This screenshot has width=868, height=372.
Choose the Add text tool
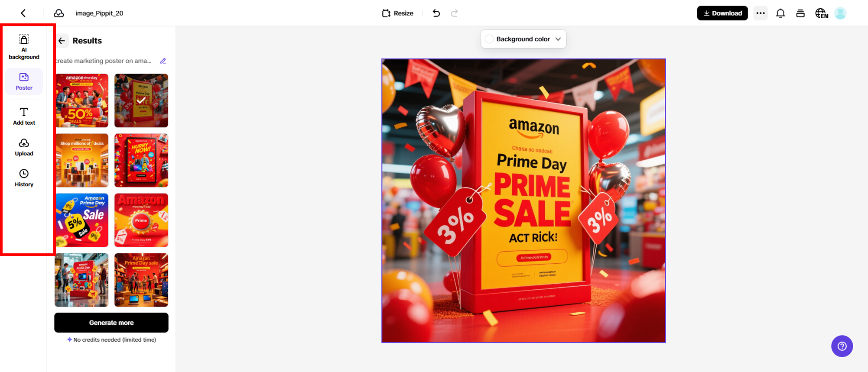pos(24,116)
